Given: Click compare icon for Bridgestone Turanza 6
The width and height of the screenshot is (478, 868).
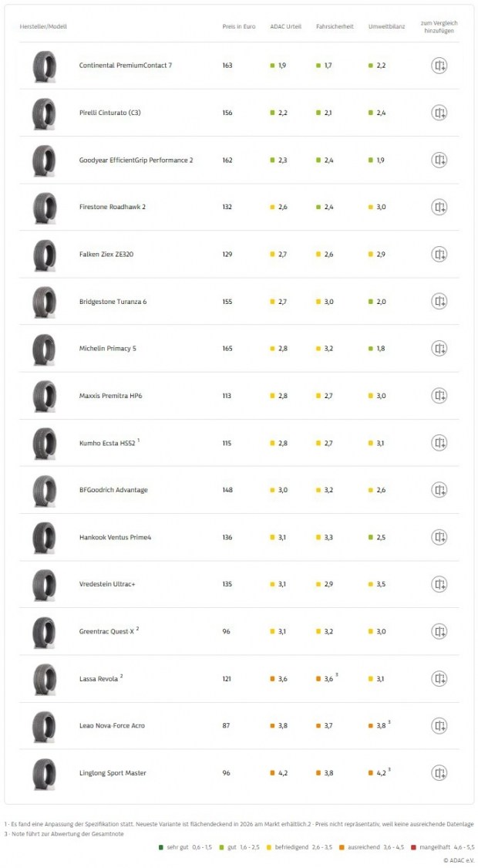Looking at the screenshot, I should (x=439, y=301).
